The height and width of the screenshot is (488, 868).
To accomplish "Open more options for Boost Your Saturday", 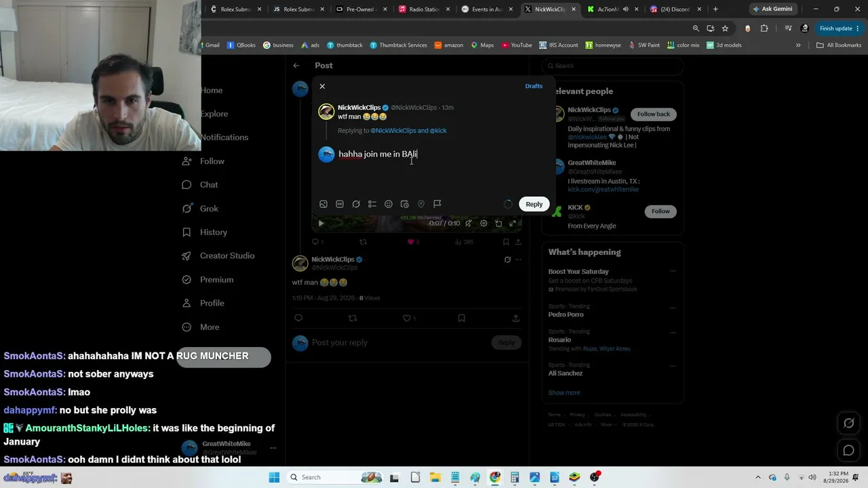I will (673, 271).
